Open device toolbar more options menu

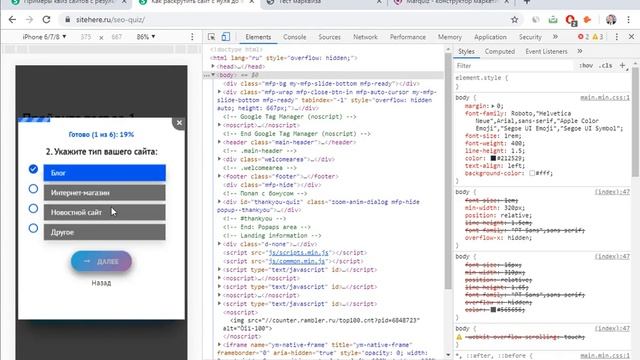click(x=192, y=37)
